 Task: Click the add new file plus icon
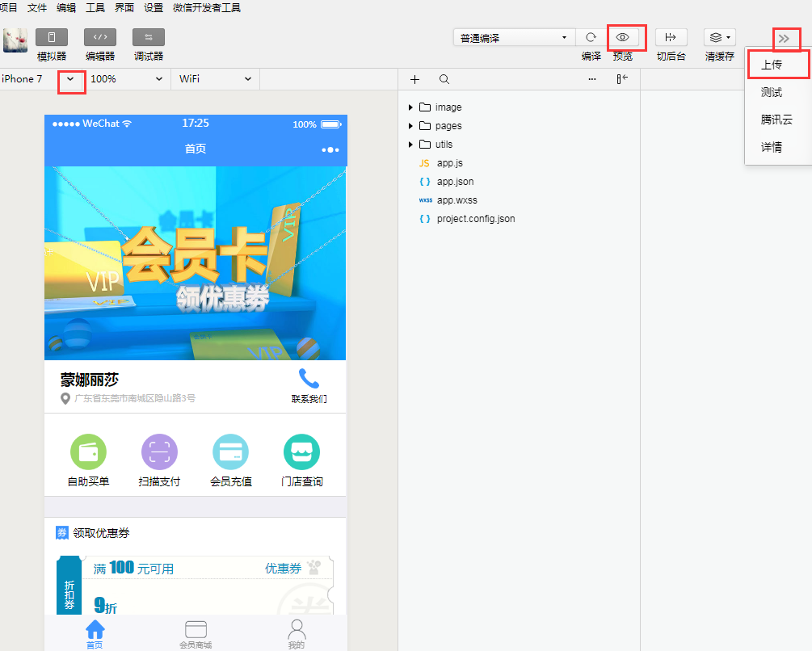tap(414, 79)
